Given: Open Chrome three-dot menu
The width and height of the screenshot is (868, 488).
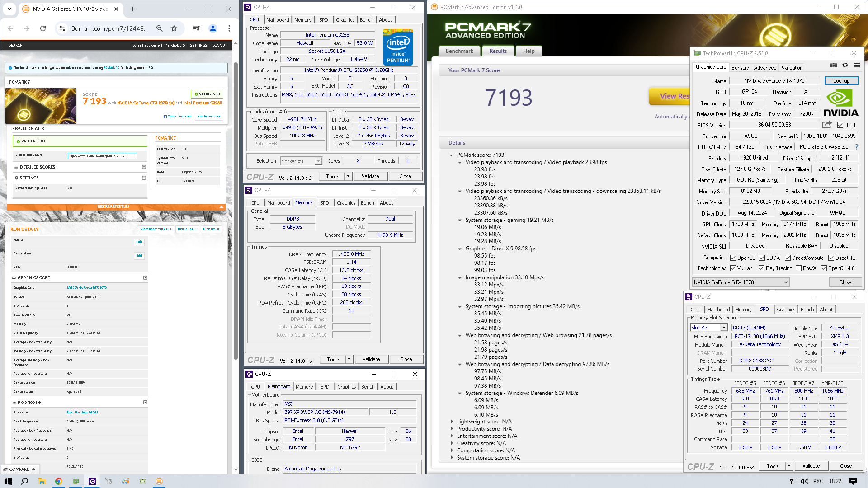Looking at the screenshot, I should (229, 28).
